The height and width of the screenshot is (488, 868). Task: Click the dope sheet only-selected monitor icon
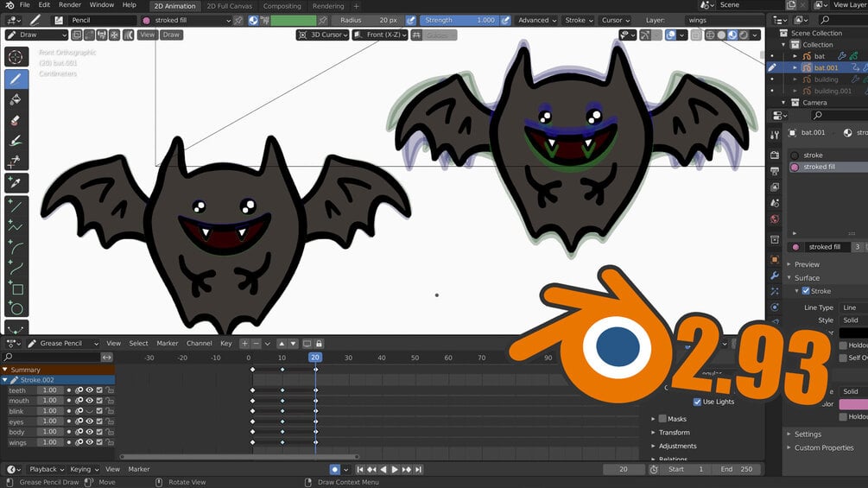click(x=307, y=344)
